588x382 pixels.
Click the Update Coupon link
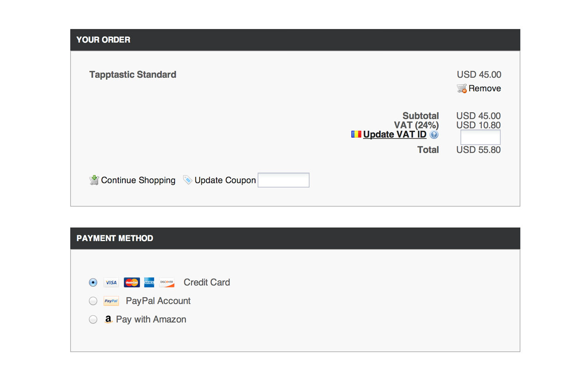tap(225, 180)
